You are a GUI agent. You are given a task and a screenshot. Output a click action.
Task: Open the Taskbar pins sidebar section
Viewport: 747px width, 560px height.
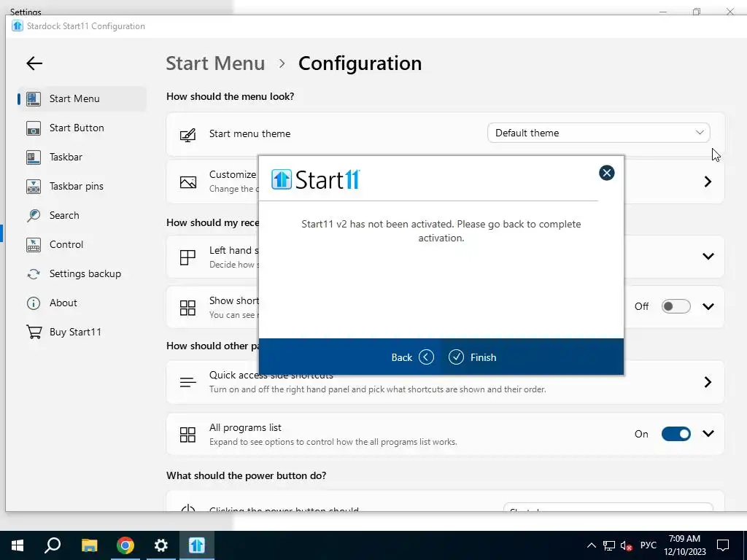click(82, 186)
